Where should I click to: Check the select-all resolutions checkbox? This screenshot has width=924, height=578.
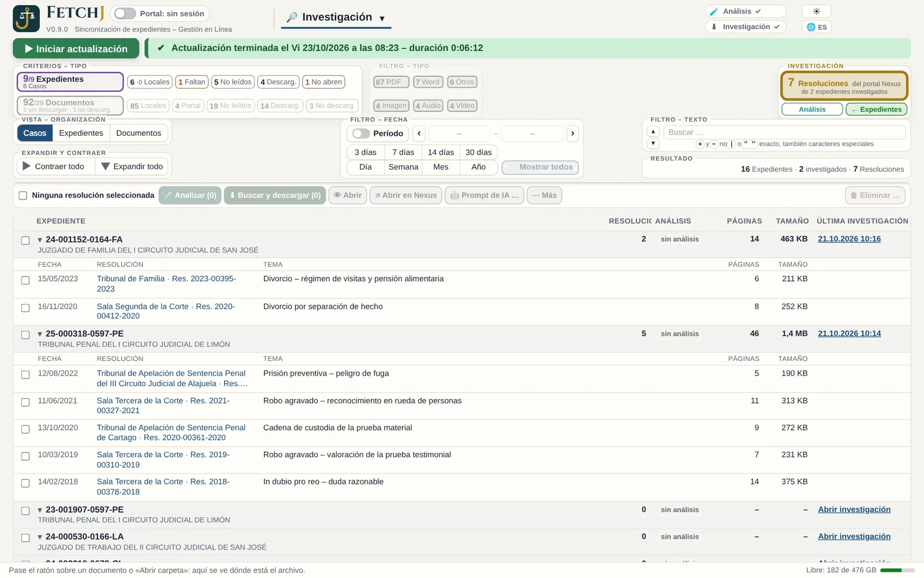23,195
